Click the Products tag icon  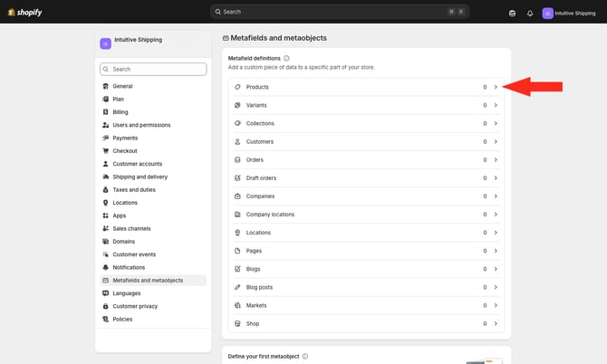237,87
